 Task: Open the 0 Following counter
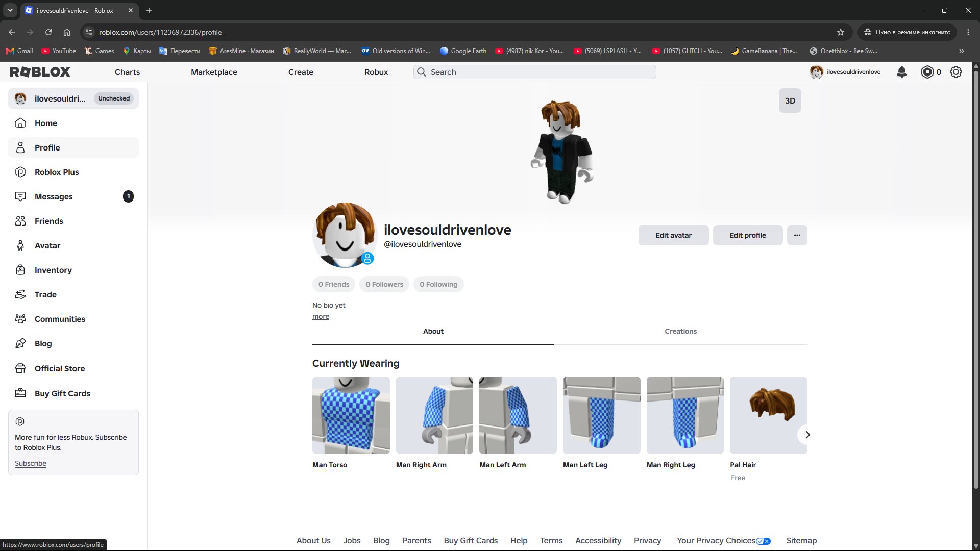click(x=438, y=284)
